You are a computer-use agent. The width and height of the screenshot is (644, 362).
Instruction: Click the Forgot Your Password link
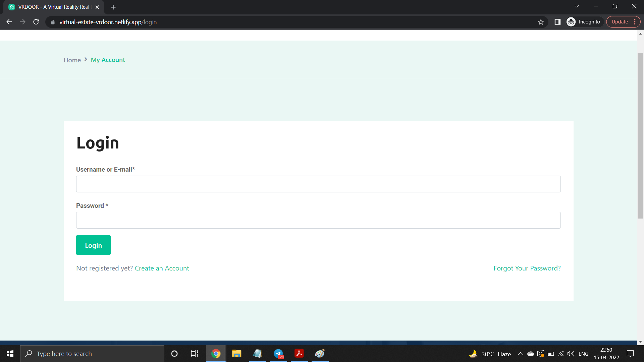click(527, 268)
